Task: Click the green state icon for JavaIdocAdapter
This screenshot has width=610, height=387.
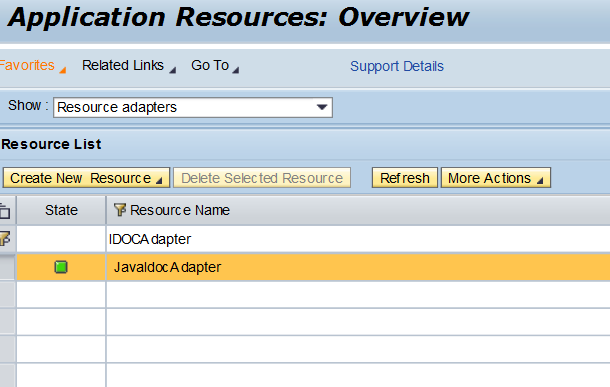Action: coord(61,267)
